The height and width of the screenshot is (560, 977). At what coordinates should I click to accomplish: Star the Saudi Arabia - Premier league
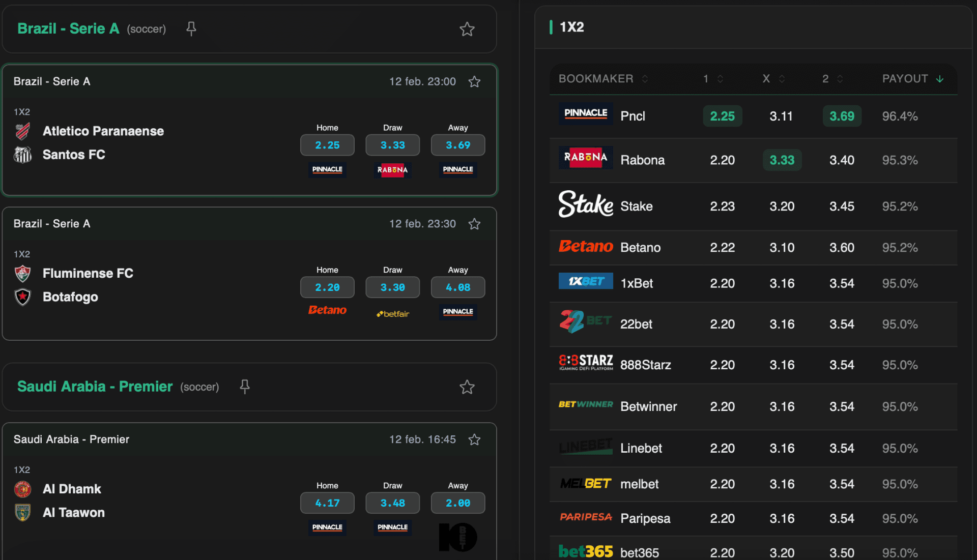point(467,387)
